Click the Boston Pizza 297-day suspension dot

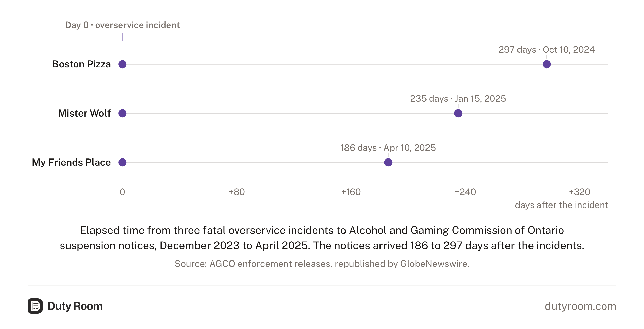[547, 64]
